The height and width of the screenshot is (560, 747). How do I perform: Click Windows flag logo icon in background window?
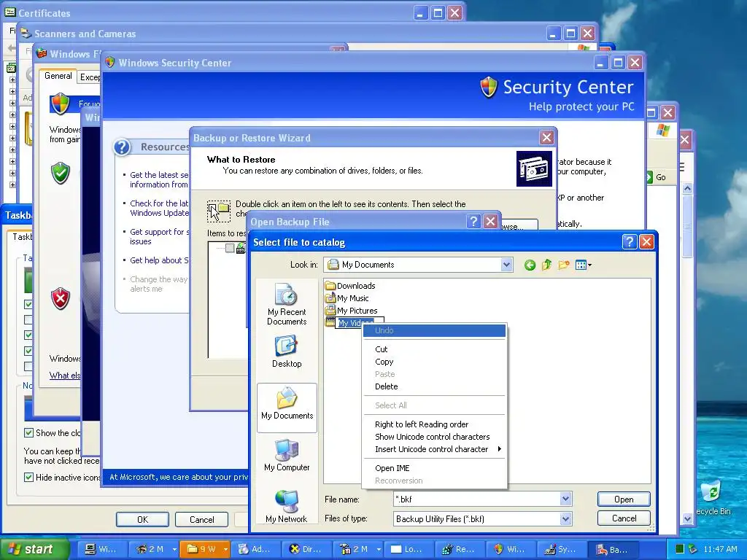662,130
